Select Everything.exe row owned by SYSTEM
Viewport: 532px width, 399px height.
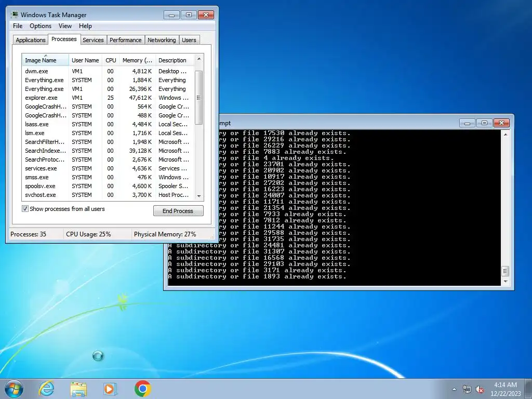click(108, 80)
